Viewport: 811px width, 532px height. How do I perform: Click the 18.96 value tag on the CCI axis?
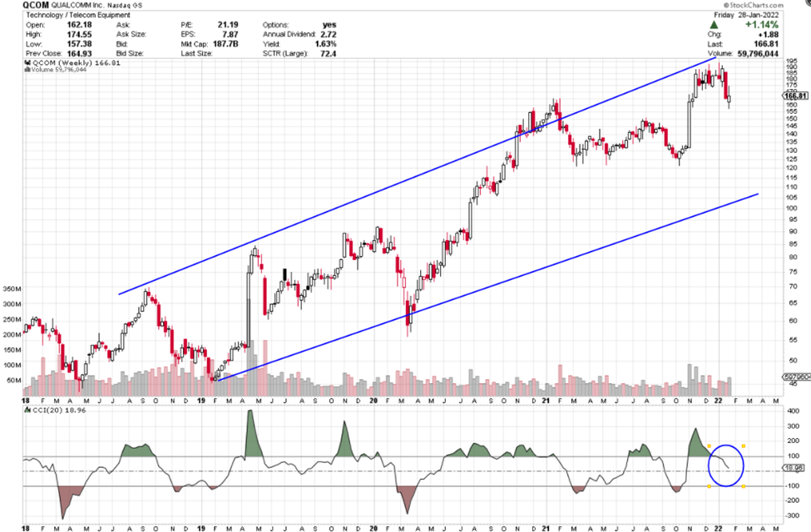[795, 467]
